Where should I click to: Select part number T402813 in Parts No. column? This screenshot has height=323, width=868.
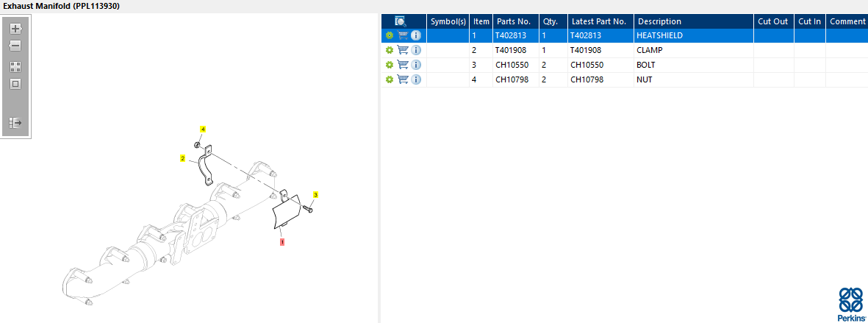[x=510, y=35]
